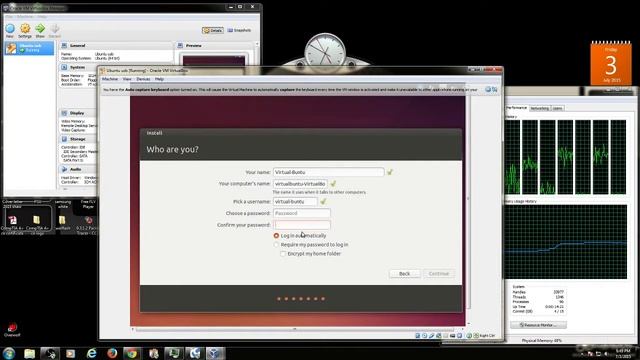Click the Preview section header icon
The image size is (640, 360).
180,46
